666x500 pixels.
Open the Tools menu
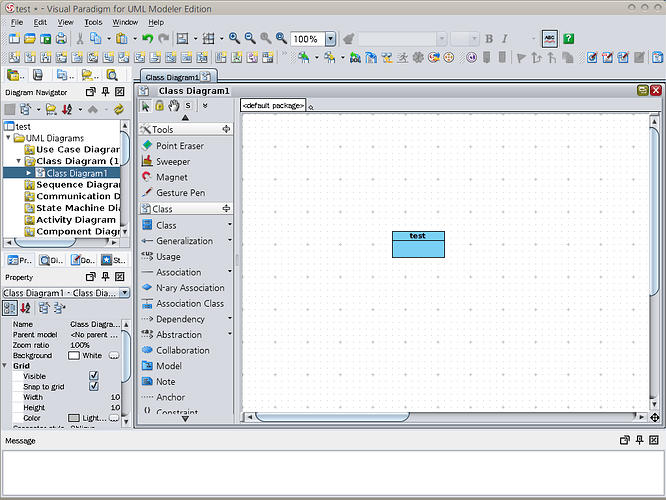93,22
